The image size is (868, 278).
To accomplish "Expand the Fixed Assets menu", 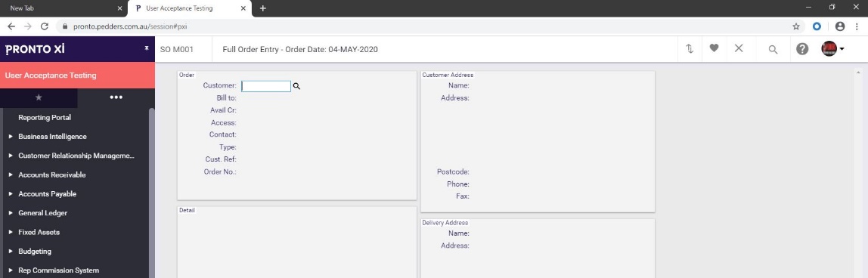I will [39, 232].
